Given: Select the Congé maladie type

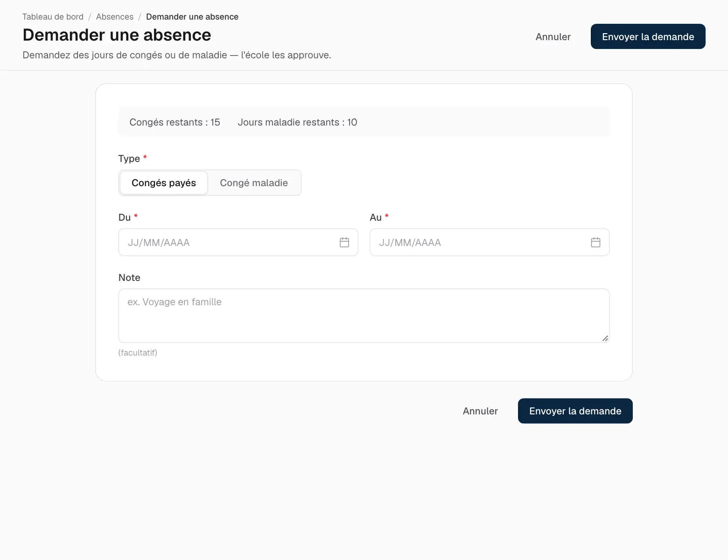Looking at the screenshot, I should coord(254,183).
